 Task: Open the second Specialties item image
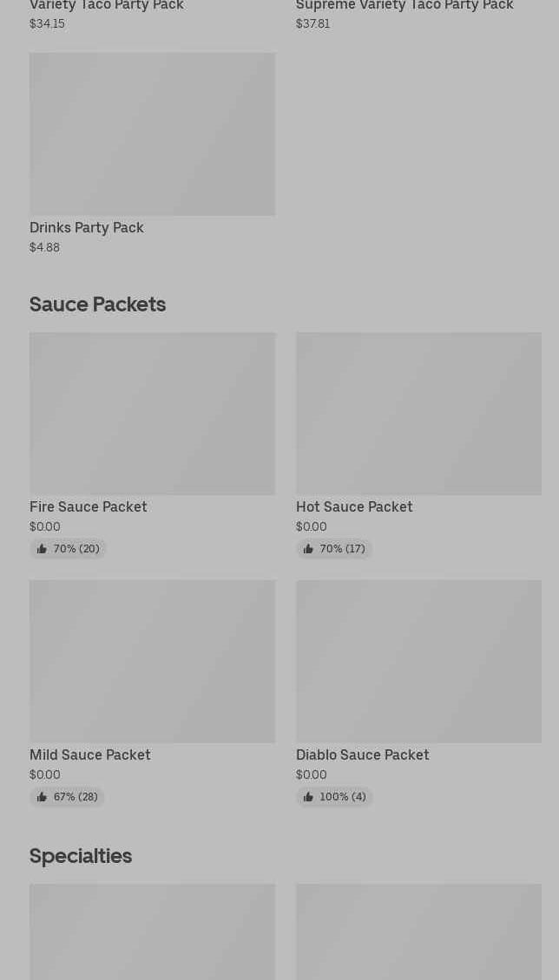(418, 932)
